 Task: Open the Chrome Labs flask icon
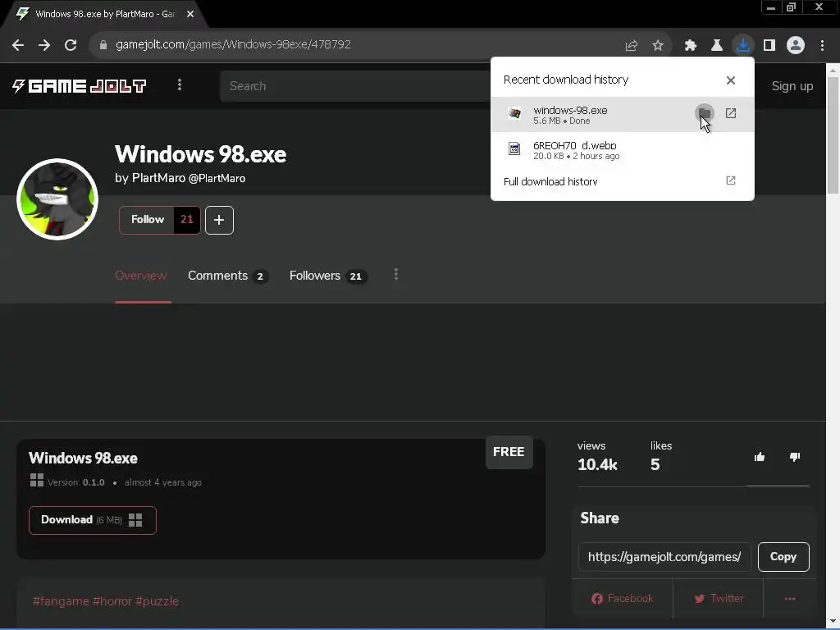(717, 46)
